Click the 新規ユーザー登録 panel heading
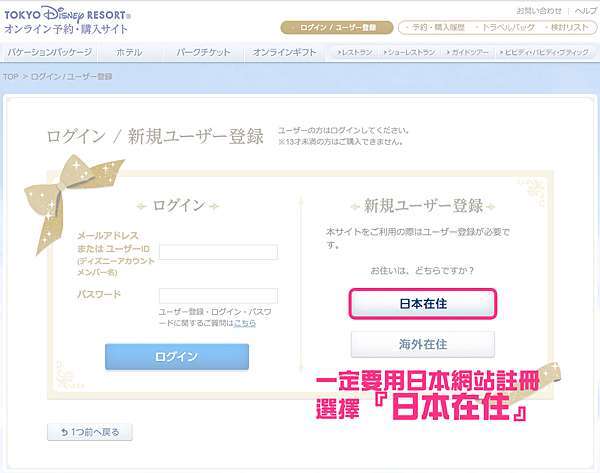Screen dimensions: 600x473 pos(423,206)
